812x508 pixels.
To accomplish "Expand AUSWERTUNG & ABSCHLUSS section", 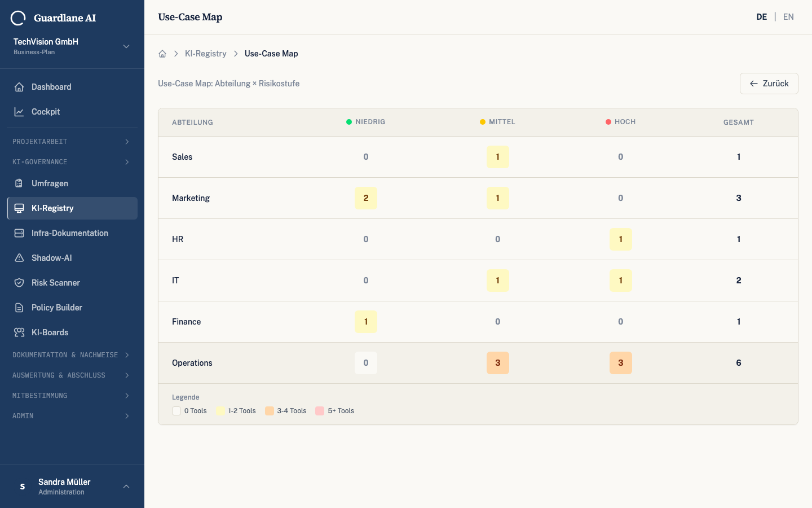I will 72,375.
